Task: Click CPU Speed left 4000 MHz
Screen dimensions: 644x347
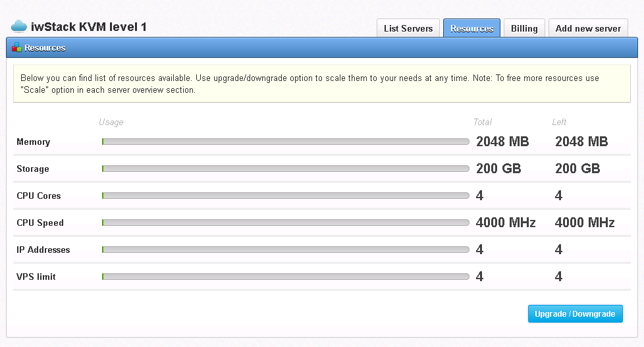Action: point(585,223)
